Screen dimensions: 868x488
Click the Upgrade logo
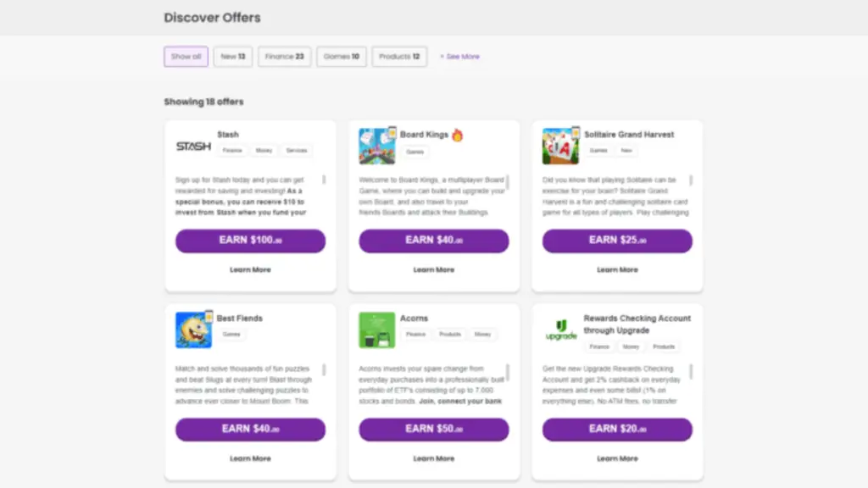[561, 330]
